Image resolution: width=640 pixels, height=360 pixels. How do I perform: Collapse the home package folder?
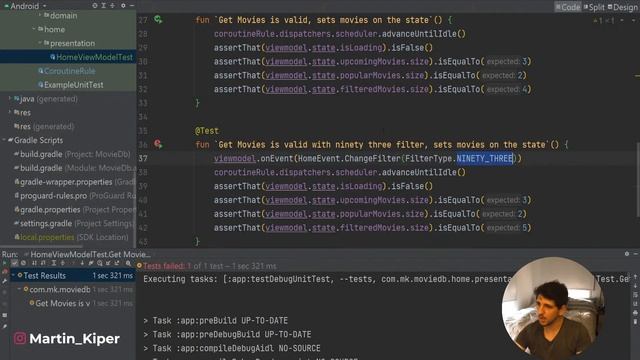[x=34, y=29]
